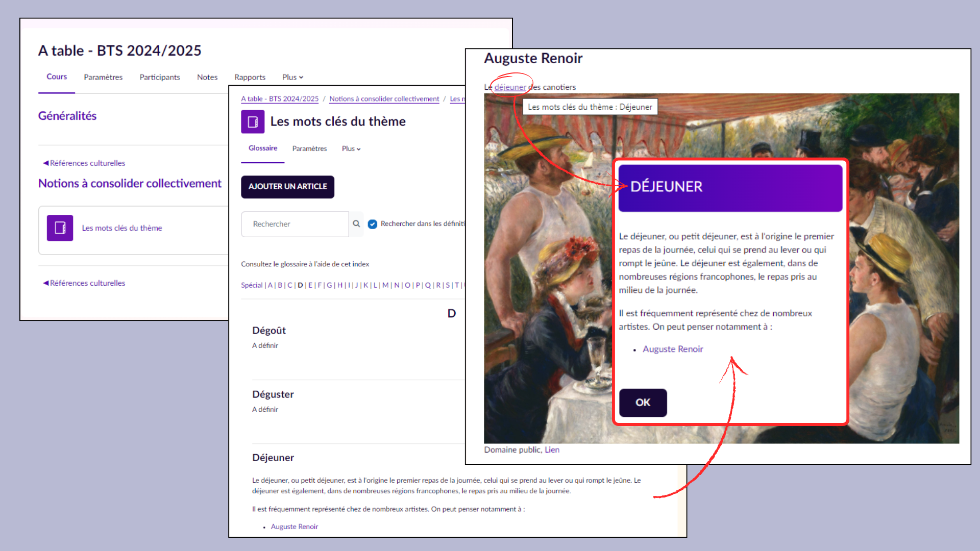Expand the course 'Plus' dropdown menu
Viewport: 980px width, 551px height.
292,77
